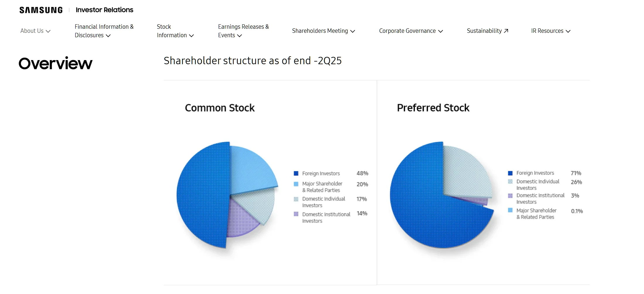This screenshot has width=644, height=294.
Task: Go to Investor Relations home link
Action: pyautogui.click(x=104, y=10)
